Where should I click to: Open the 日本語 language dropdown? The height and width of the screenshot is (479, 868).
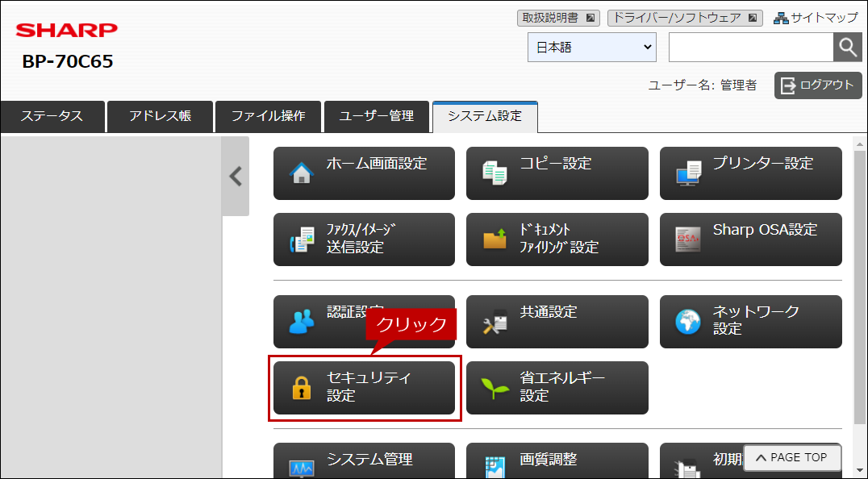(592, 48)
